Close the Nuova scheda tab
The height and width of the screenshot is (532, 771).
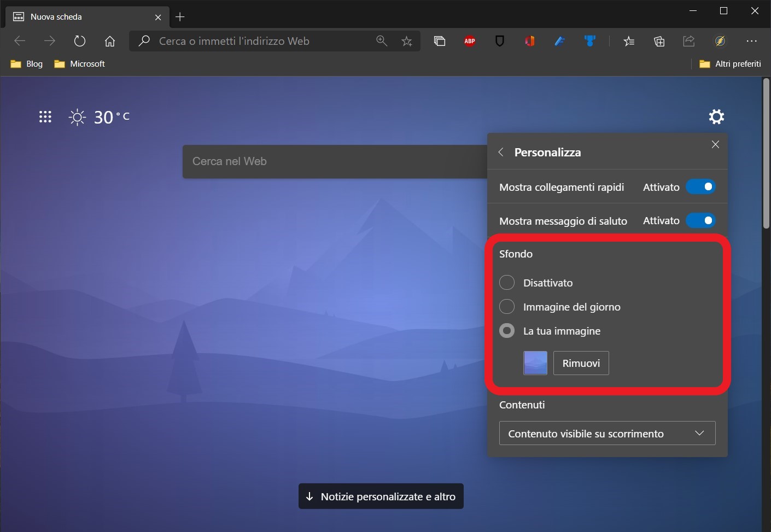158,17
